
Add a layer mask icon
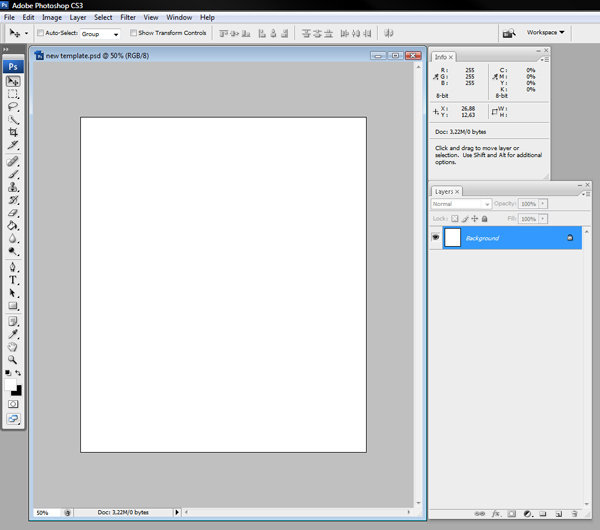512,514
